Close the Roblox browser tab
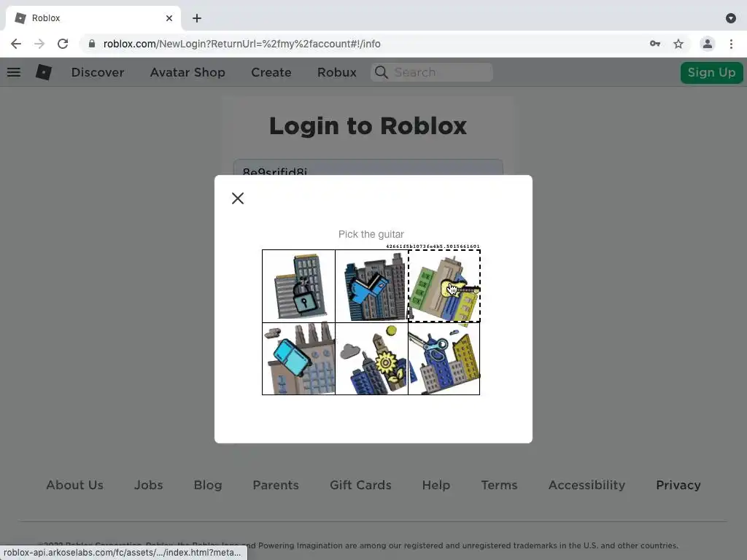Screen dimensions: 747x560 point(169,18)
